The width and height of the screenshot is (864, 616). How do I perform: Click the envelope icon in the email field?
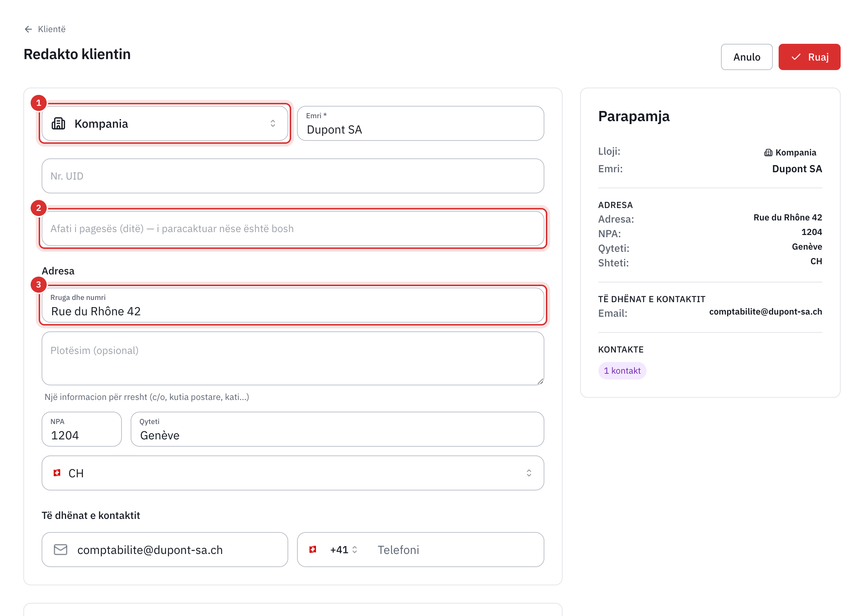coord(61,550)
